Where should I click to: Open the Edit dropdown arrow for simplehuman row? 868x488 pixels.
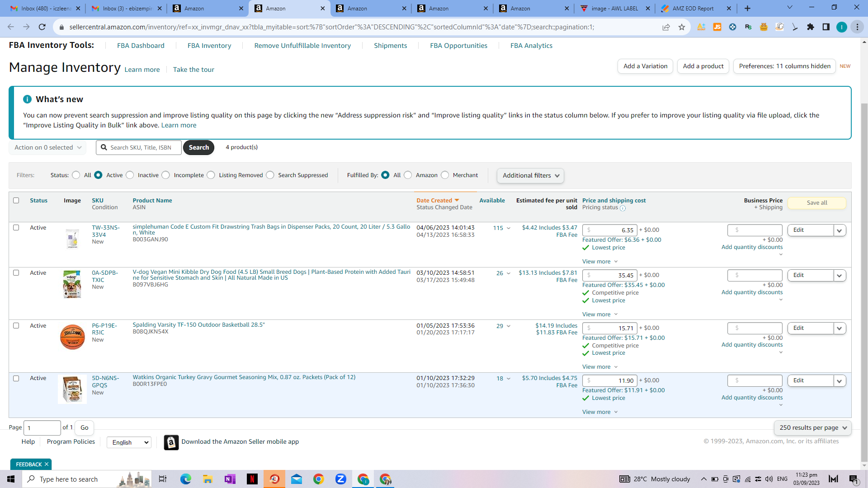pyautogui.click(x=840, y=230)
